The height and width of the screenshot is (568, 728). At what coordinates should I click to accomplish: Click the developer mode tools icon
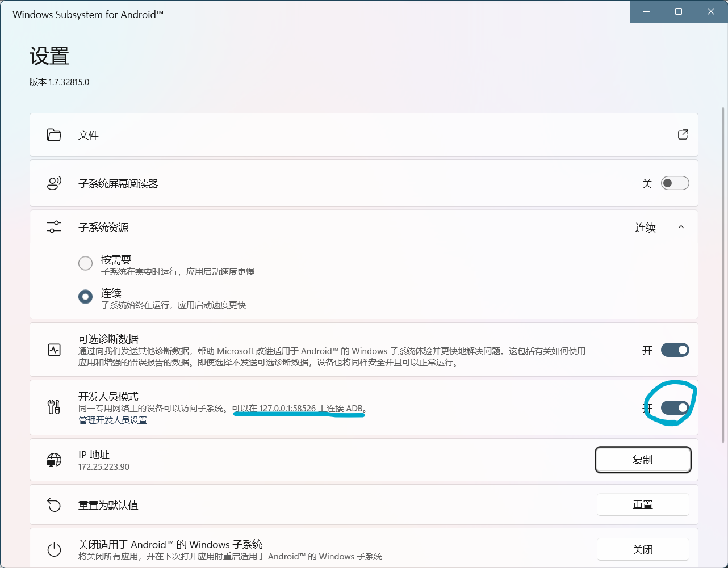click(x=54, y=407)
